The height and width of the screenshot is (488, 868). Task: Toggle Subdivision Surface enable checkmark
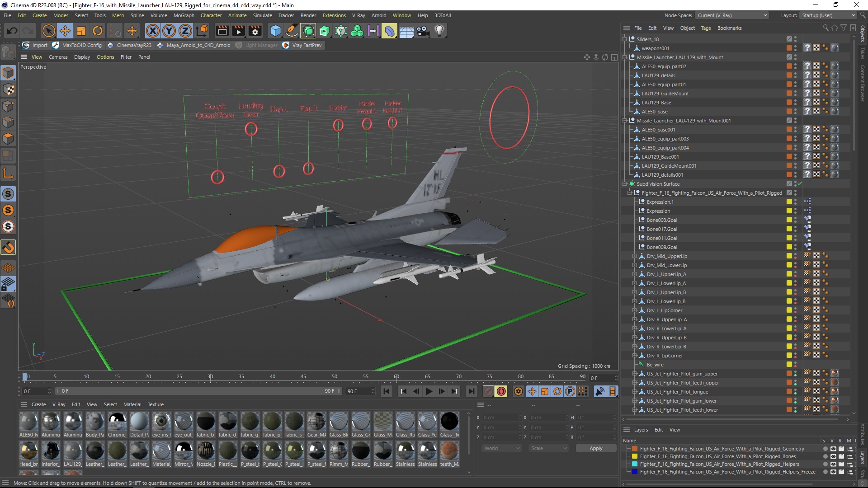[x=800, y=184]
